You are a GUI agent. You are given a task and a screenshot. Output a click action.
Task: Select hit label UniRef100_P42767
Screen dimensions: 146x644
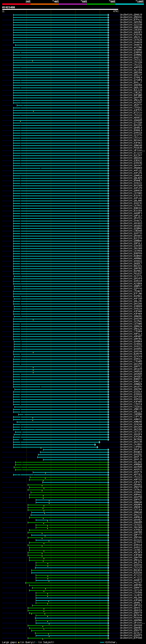click(x=131, y=583)
